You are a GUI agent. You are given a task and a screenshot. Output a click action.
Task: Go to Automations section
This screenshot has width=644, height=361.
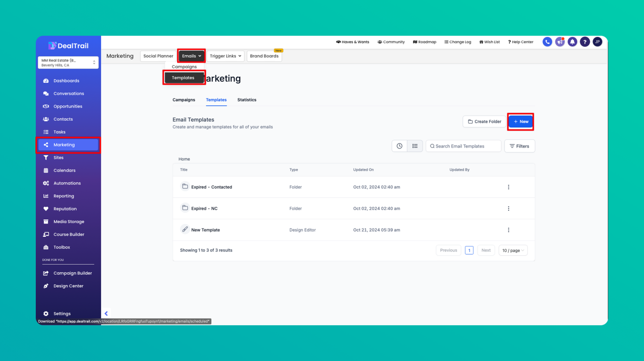tap(68, 183)
